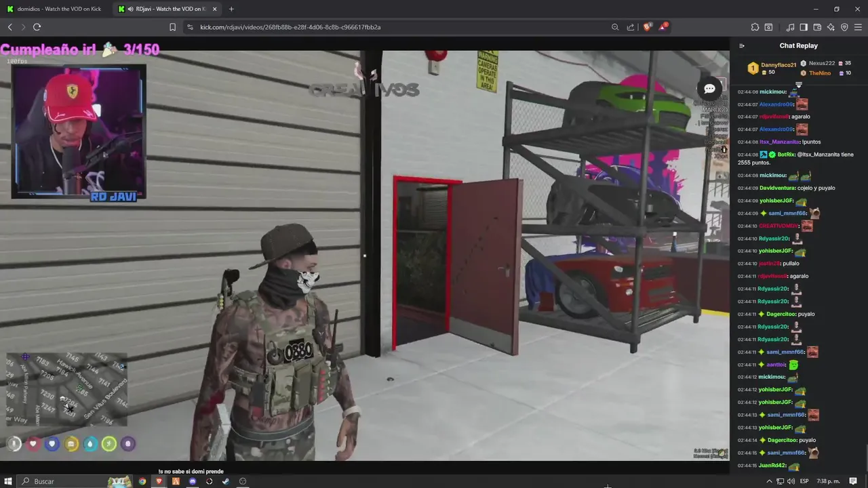Zoom out using the magnifier icon
The image size is (868, 488).
pyautogui.click(x=615, y=27)
